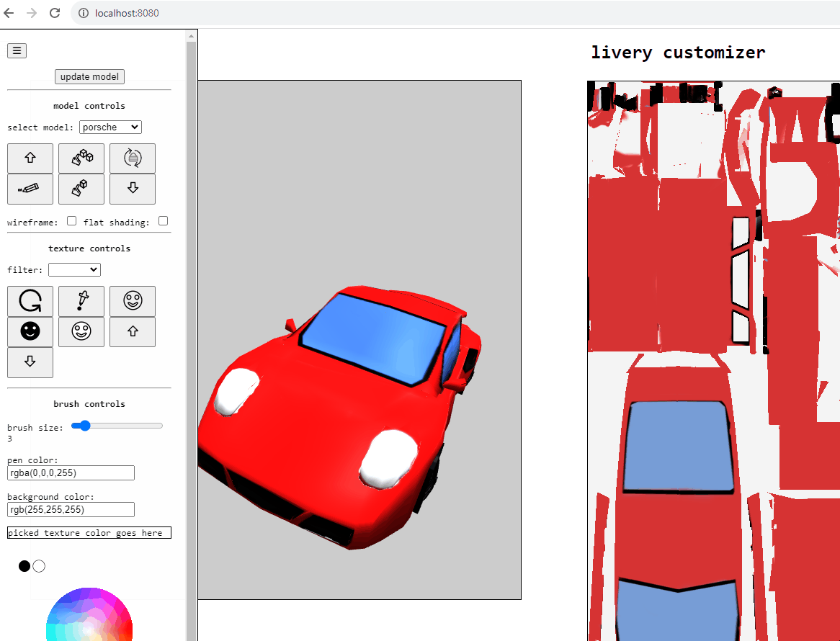840x641 pixels.
Task: Click the update model button
Action: [x=89, y=76]
